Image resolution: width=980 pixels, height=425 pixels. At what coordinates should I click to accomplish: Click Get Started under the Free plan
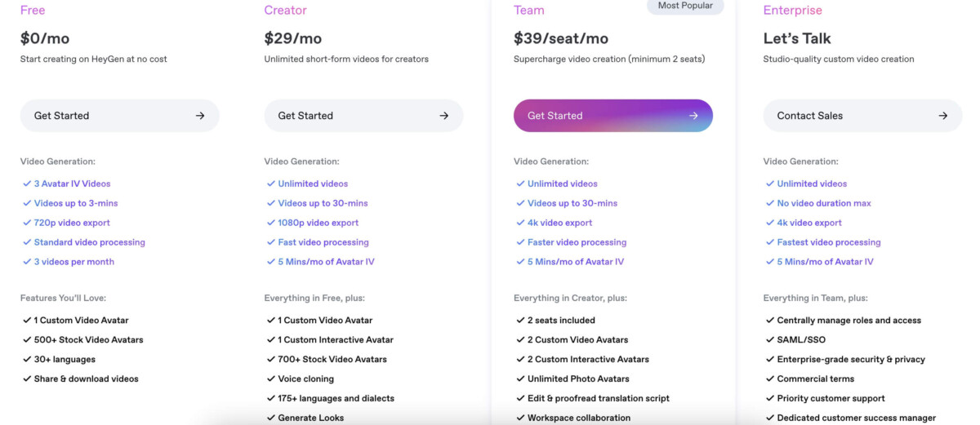pos(119,116)
